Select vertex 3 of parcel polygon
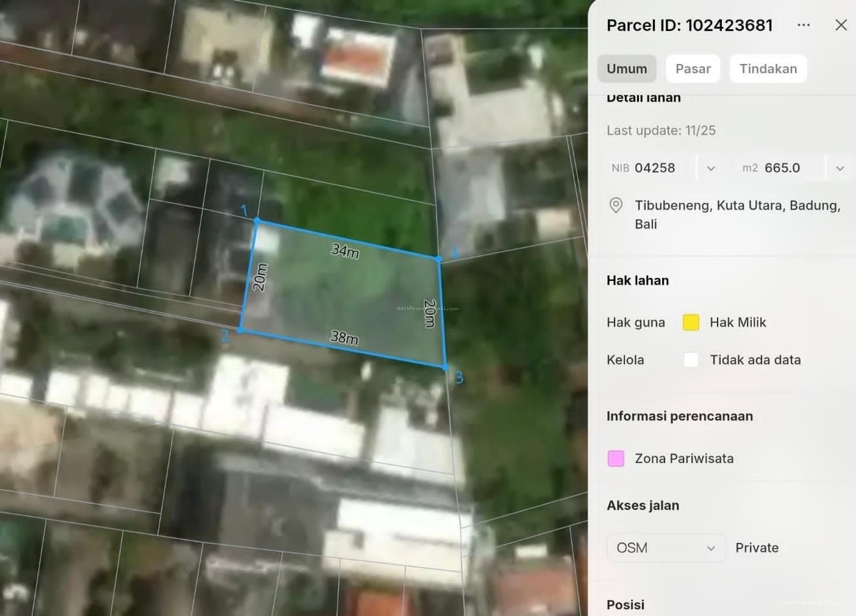 (x=445, y=367)
